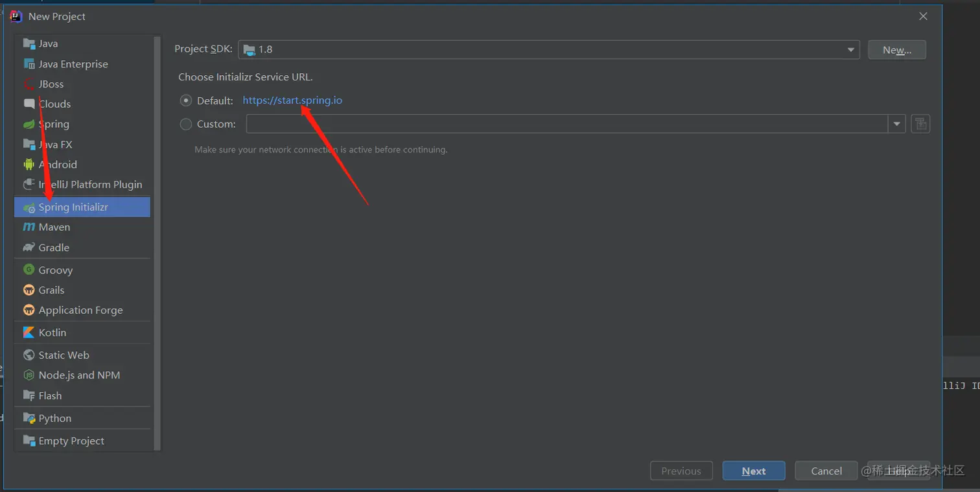Open the start.spring.io link
The width and height of the screenshot is (980, 492).
[292, 100]
